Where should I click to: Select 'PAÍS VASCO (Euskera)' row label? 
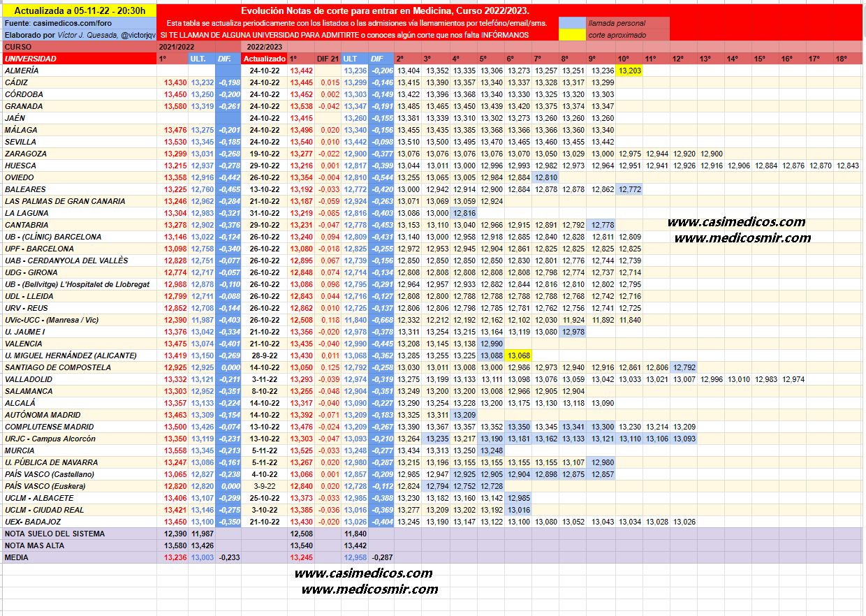coord(80,486)
